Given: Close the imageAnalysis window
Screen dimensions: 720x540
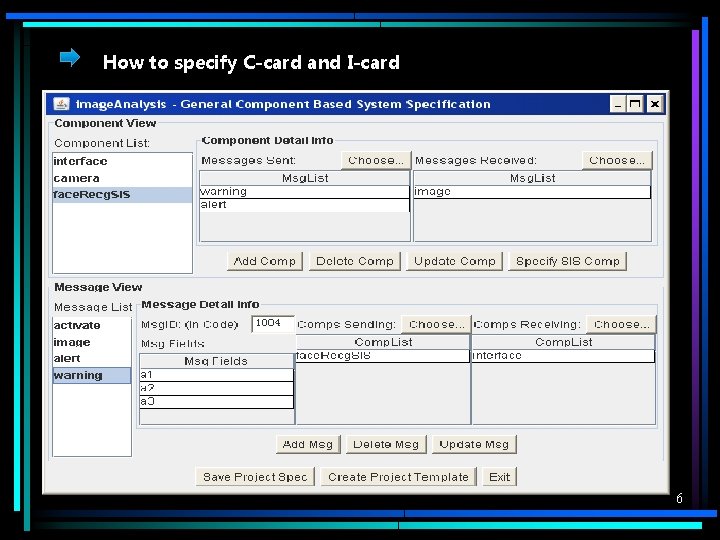Looking at the screenshot, I should pos(655,104).
